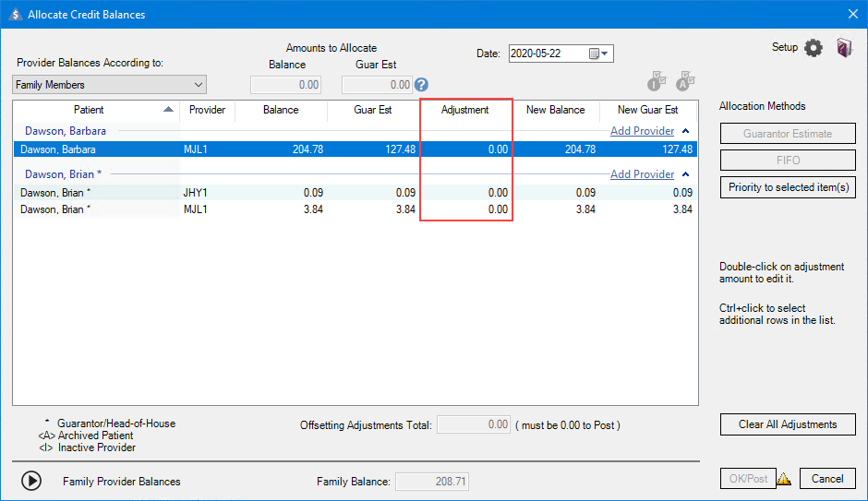Click into the Date input field
The image size is (868, 501).
click(549, 54)
